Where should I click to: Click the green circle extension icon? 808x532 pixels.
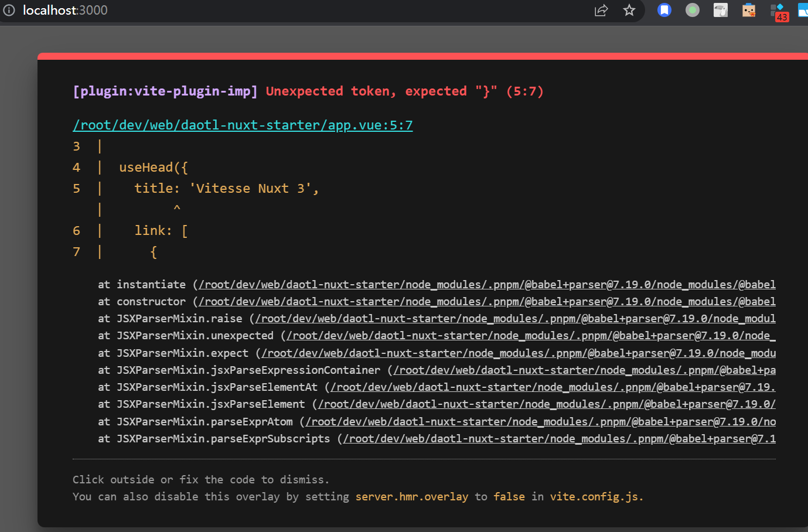click(x=692, y=10)
